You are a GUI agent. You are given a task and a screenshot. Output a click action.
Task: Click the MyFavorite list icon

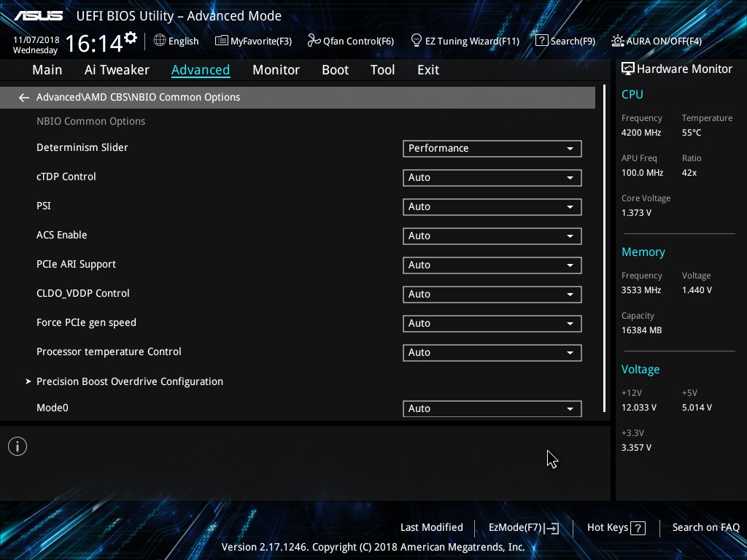pyautogui.click(x=222, y=41)
